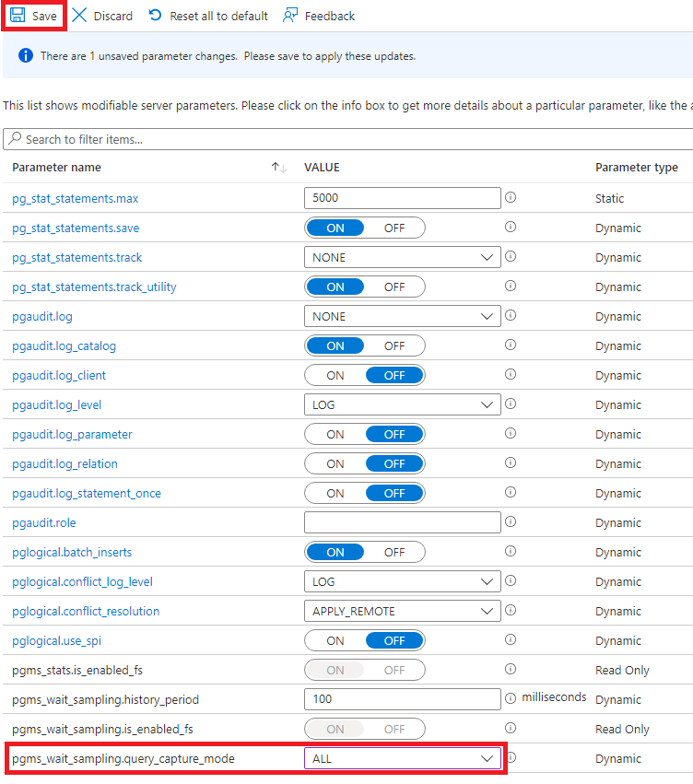The height and width of the screenshot is (784, 693).
Task: Open the Feedback icon
Action: click(292, 16)
